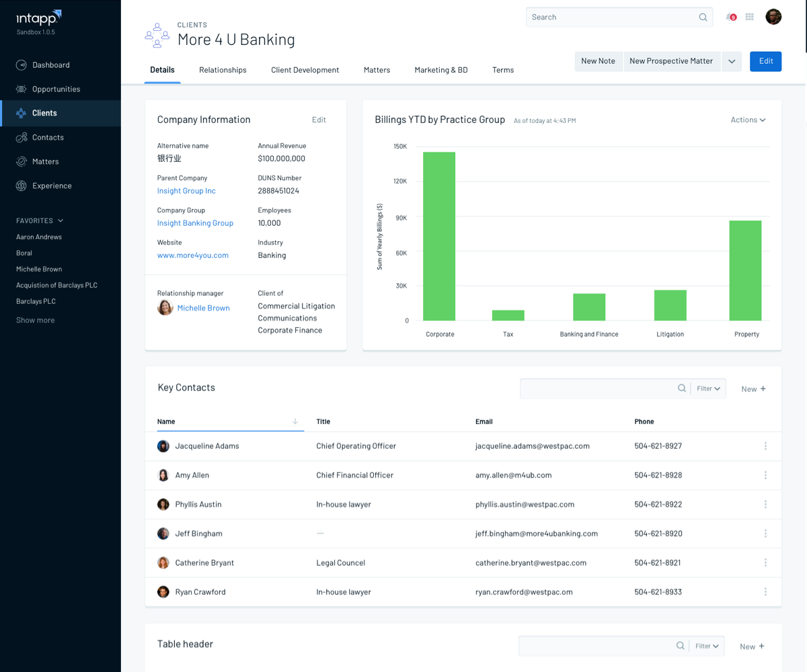Click Key Contacts search magnifier icon
The image size is (807, 672).
[x=682, y=388]
